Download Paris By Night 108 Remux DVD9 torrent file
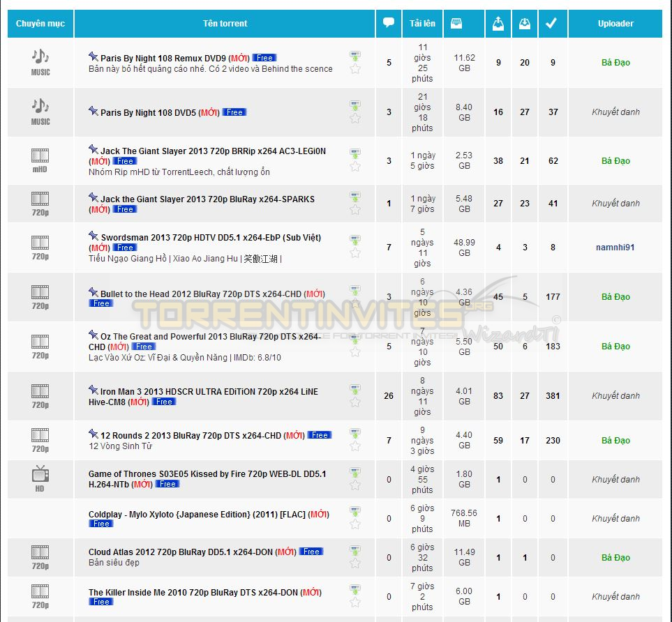 click(x=355, y=56)
